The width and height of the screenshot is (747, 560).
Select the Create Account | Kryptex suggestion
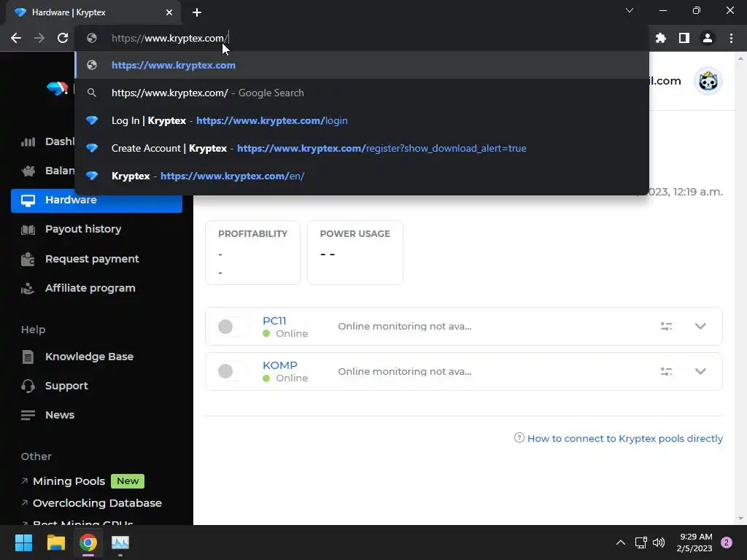(x=362, y=148)
